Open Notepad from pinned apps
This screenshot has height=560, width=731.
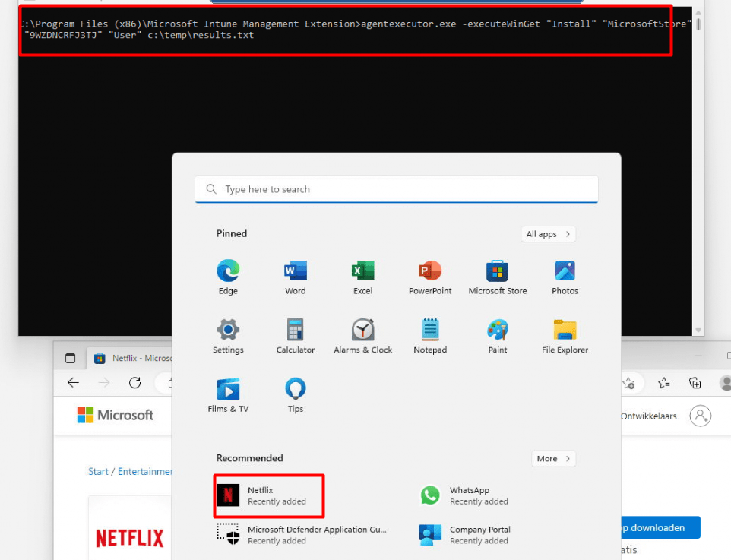430,336
